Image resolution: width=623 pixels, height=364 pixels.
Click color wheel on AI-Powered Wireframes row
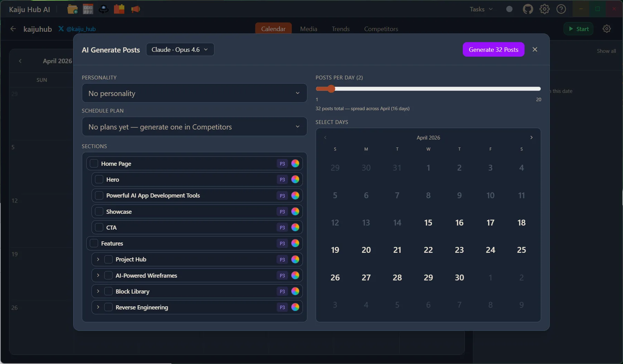click(x=295, y=275)
